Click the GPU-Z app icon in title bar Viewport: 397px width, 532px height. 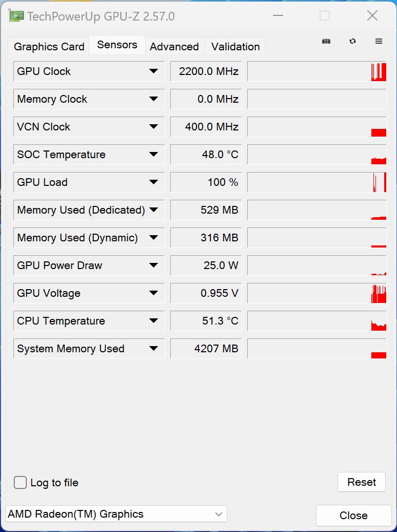click(x=16, y=16)
